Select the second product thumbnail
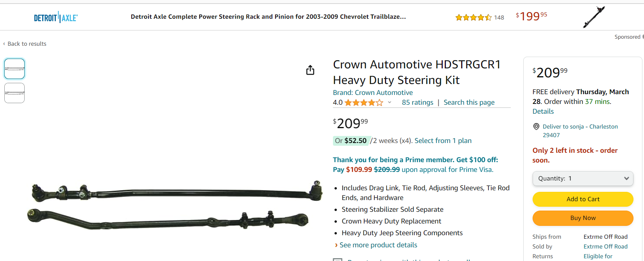Viewport: 644px width, 261px height. tap(14, 93)
